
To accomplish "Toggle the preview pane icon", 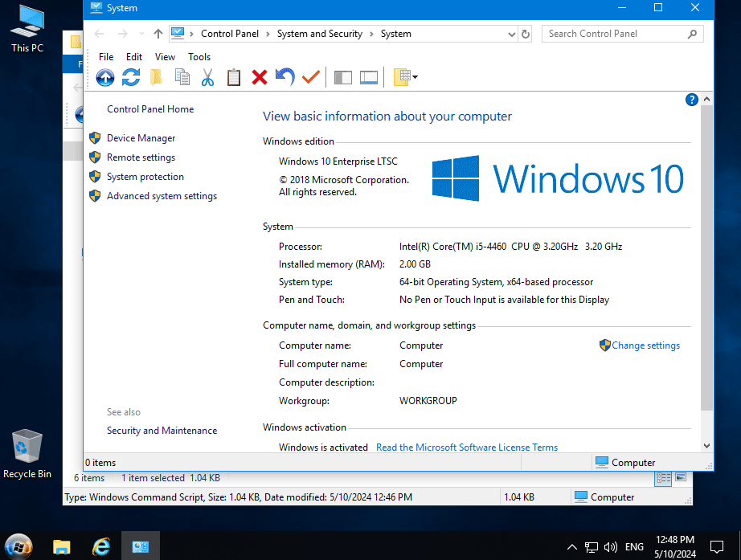I will tap(369, 77).
